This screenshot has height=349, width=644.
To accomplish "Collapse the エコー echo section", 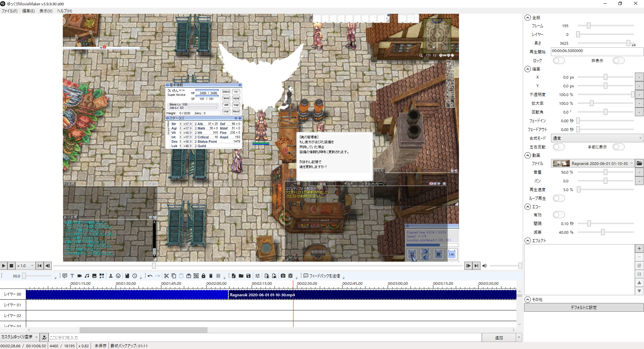I will point(528,207).
